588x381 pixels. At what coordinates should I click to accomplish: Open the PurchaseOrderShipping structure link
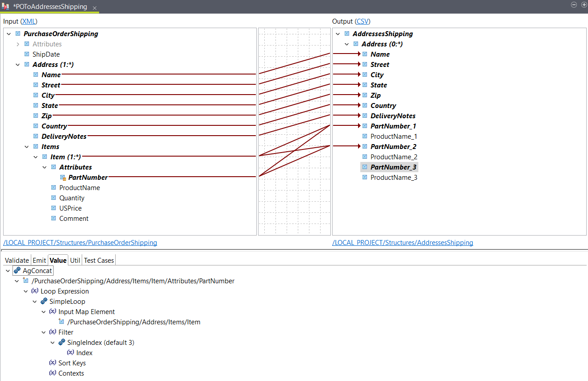[80, 242]
